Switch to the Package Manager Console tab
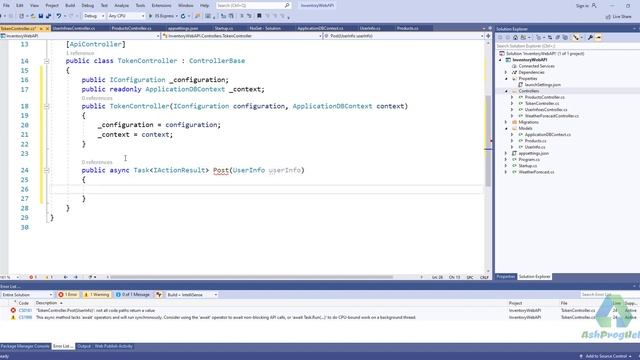The width and height of the screenshot is (640, 360). [25, 346]
